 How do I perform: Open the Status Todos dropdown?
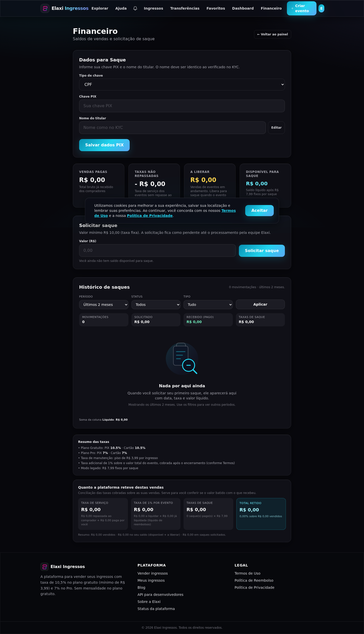[x=156, y=305]
